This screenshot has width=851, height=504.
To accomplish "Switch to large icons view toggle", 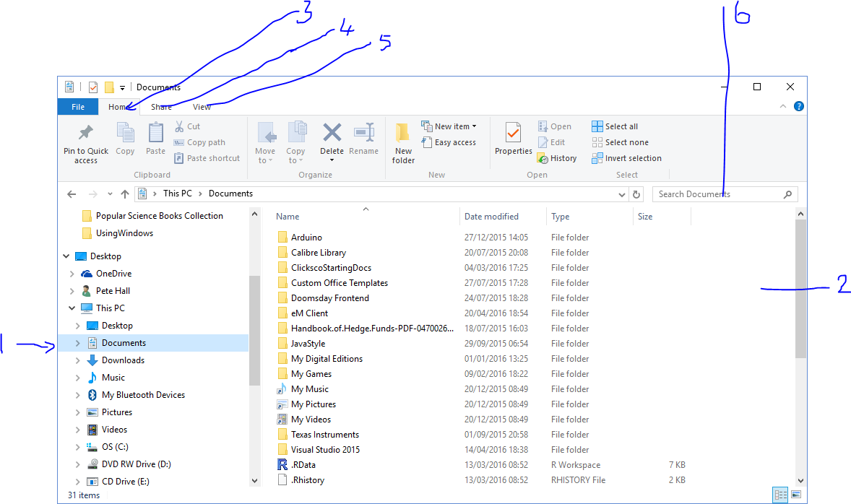I will [x=796, y=495].
